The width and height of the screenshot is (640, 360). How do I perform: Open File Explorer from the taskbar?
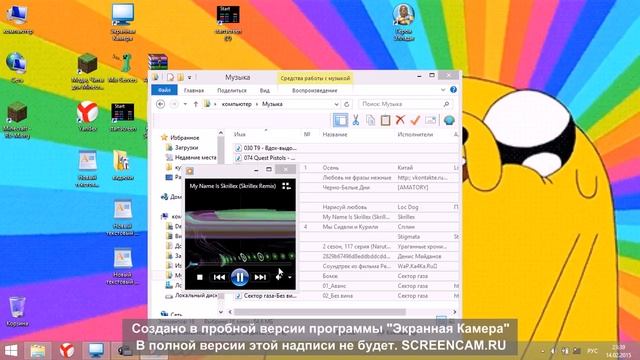[38, 351]
